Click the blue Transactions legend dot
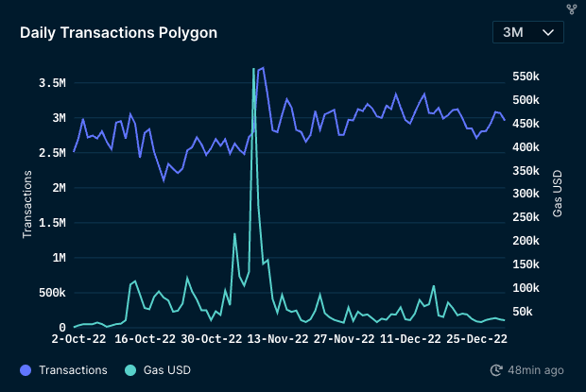 [x=26, y=370]
